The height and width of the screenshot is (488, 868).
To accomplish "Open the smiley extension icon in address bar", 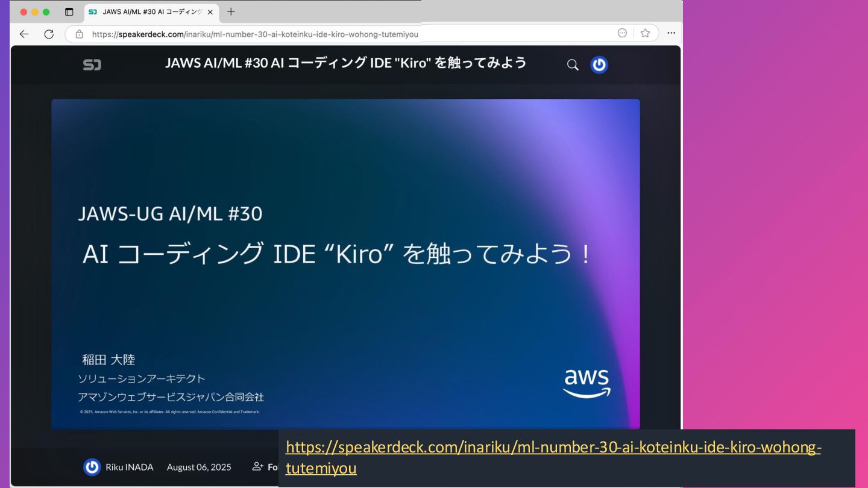I will [x=622, y=33].
